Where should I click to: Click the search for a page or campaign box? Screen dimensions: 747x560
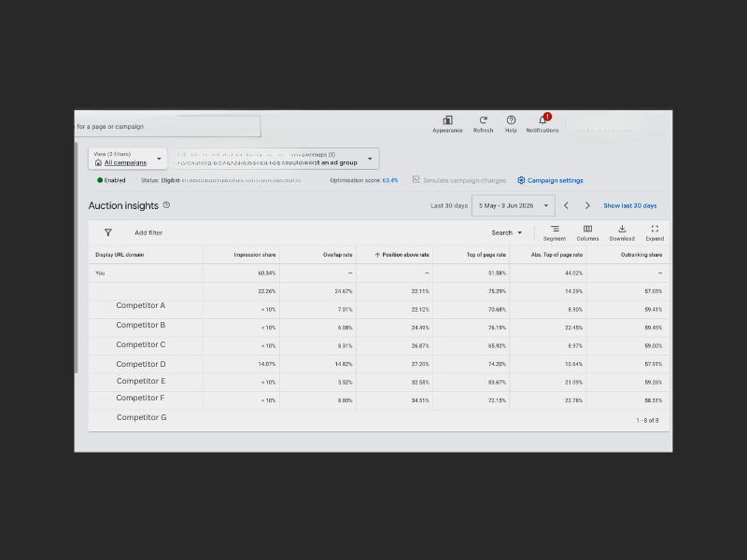(x=168, y=126)
